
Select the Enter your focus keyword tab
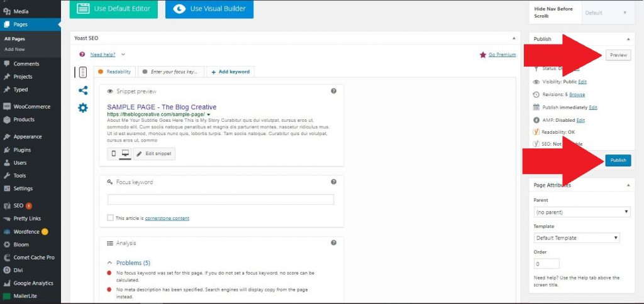click(x=171, y=72)
